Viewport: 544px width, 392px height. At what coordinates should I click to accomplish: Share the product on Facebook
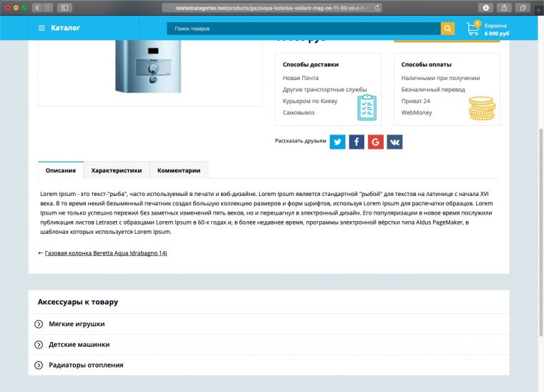(356, 142)
